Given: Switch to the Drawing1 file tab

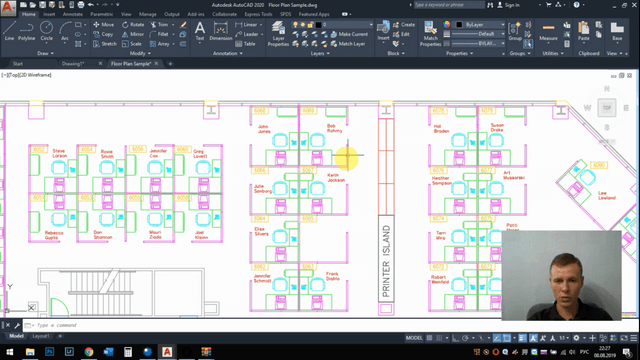Looking at the screenshot, I should tap(73, 64).
